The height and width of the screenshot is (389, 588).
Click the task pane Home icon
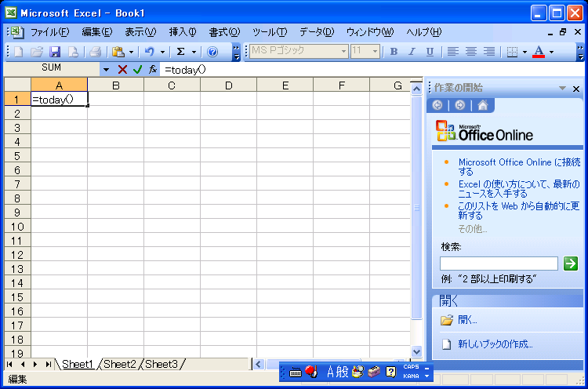(x=483, y=105)
